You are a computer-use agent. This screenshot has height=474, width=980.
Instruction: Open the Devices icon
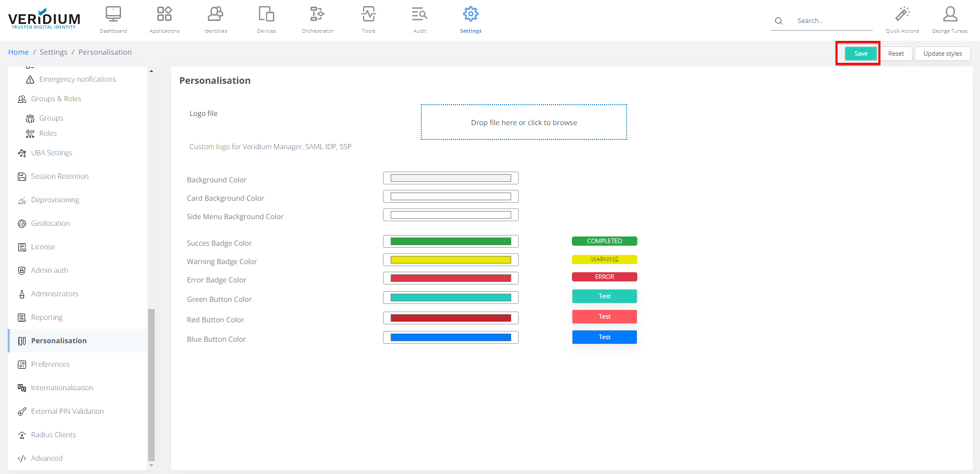(266, 14)
